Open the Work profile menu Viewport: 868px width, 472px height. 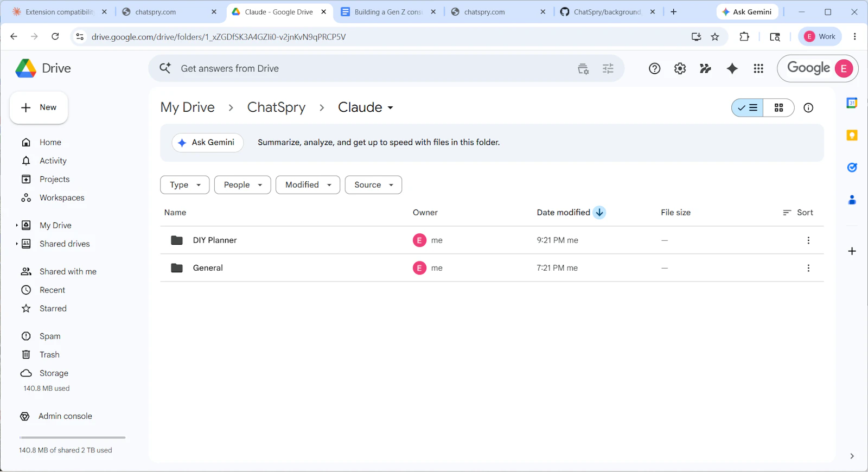pyautogui.click(x=820, y=36)
